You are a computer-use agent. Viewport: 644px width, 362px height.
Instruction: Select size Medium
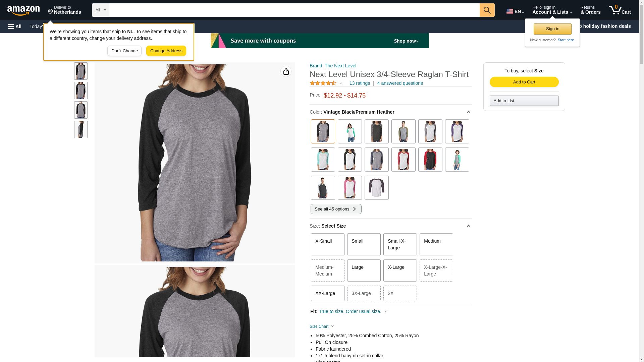[436, 244]
